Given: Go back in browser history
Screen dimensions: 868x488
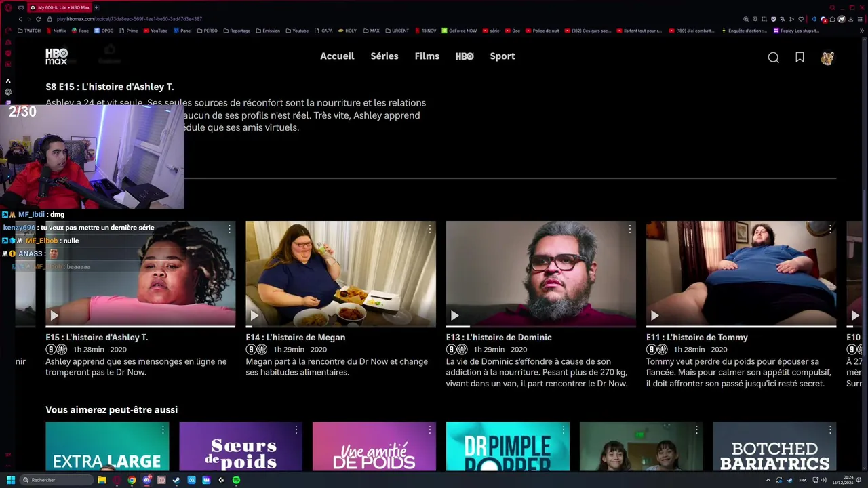Looking at the screenshot, I should coord(20,19).
